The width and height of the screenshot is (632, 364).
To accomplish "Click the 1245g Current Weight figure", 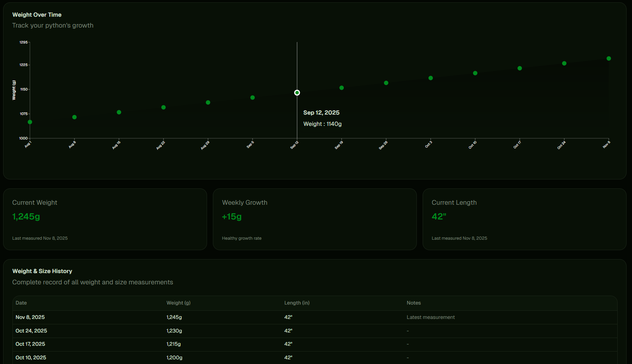I will point(26,216).
